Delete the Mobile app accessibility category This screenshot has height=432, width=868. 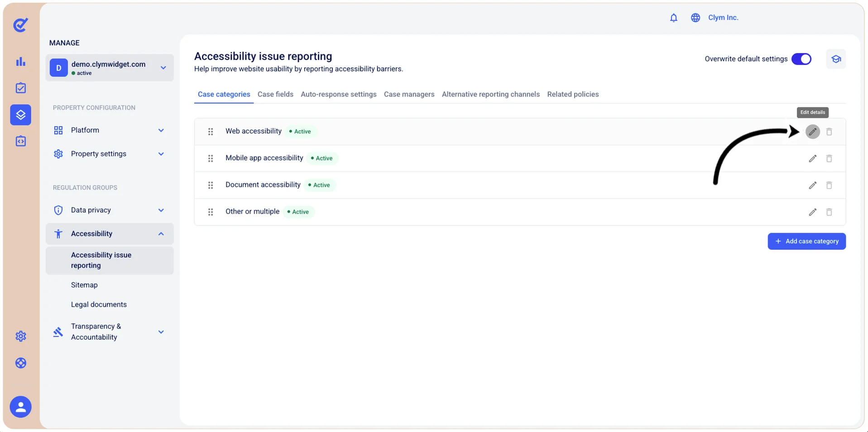point(829,158)
